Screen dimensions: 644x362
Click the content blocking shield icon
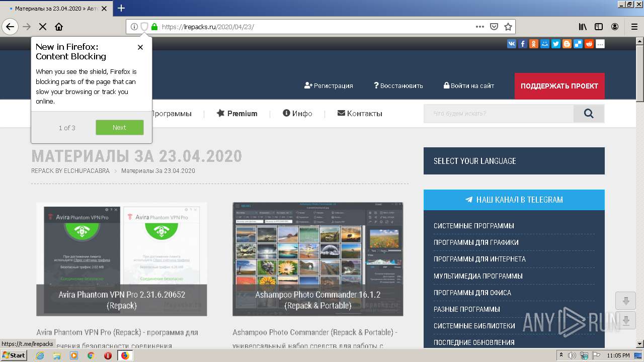tap(144, 27)
